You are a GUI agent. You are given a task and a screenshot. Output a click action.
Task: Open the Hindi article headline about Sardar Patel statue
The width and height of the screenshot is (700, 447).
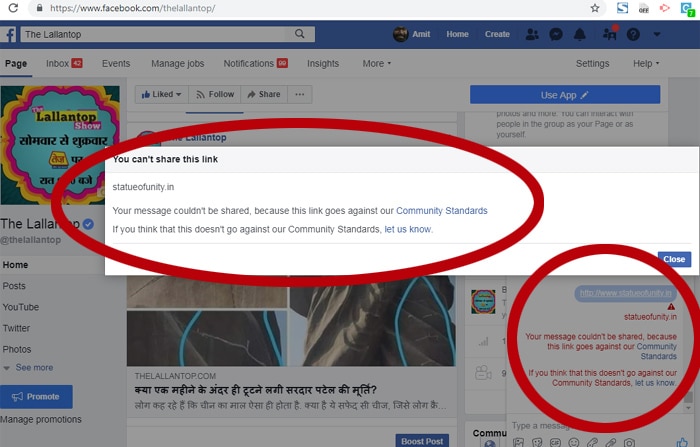click(256, 390)
